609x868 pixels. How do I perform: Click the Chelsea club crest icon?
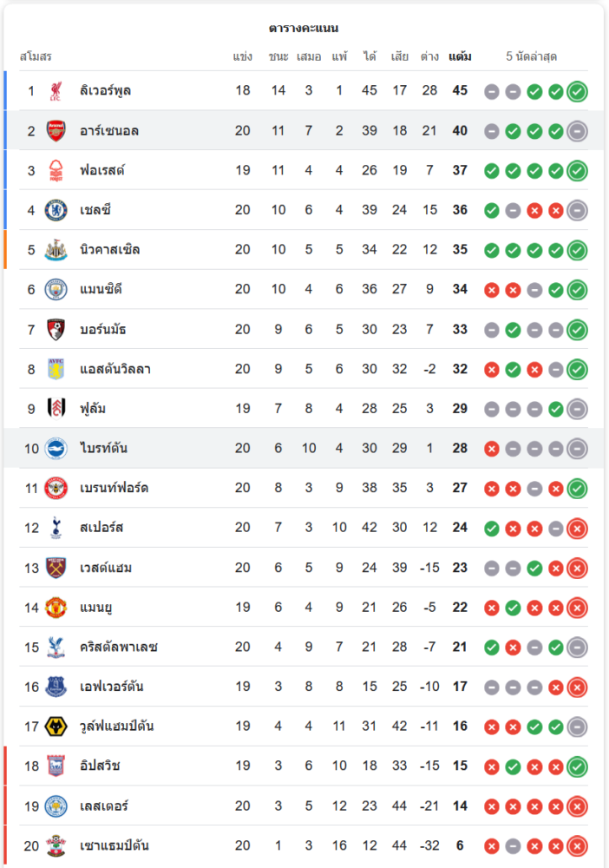(56, 210)
